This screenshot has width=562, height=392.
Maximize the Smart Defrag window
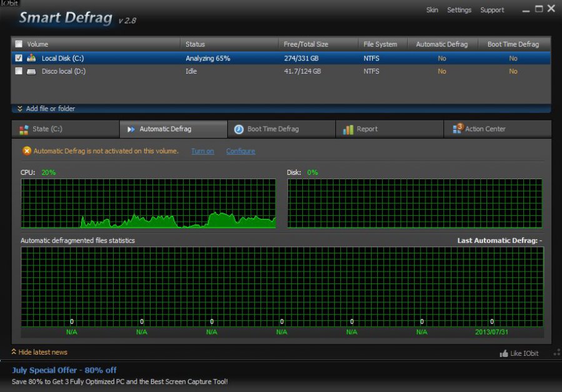[539, 9]
